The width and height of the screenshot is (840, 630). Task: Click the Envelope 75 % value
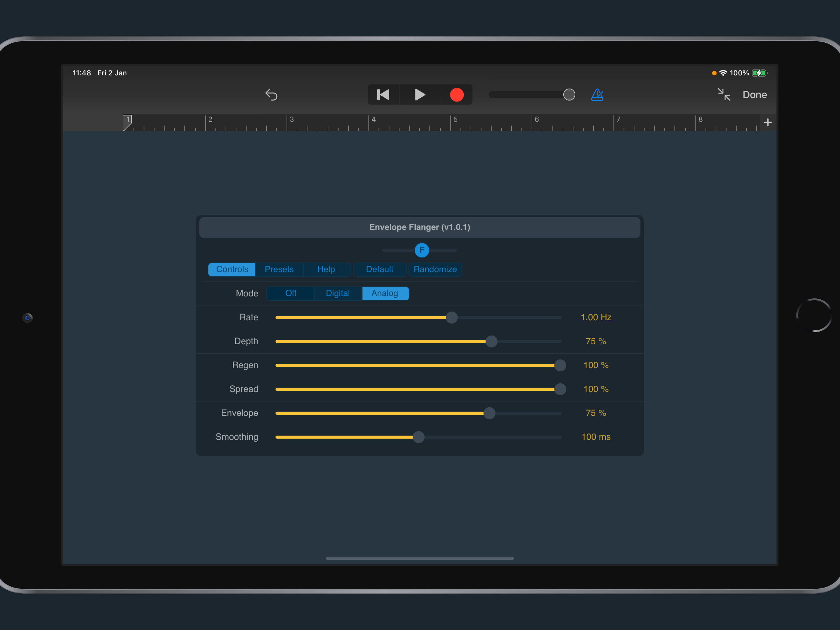(596, 413)
